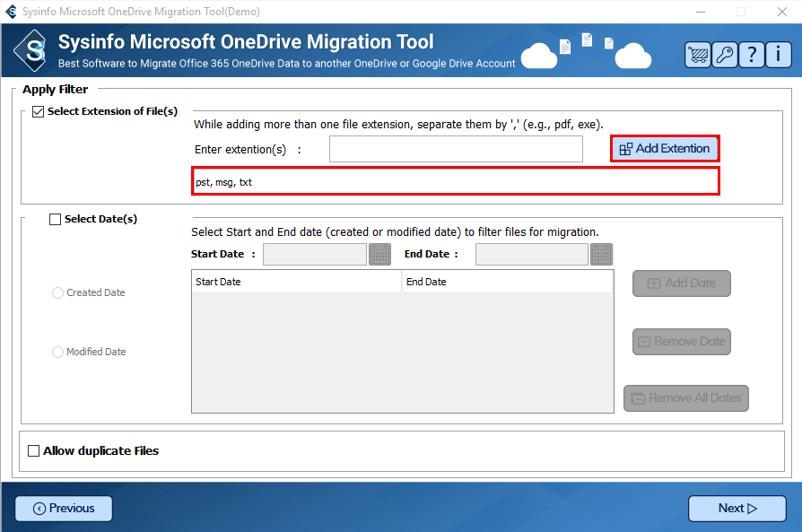Click the Sysinfo logo in header
The height and width of the screenshot is (532, 802).
coord(34,51)
